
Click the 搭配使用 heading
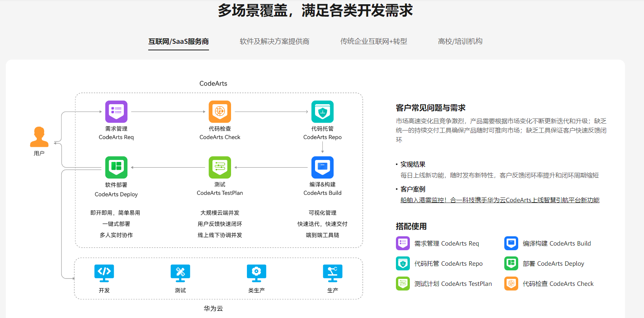pos(411,226)
